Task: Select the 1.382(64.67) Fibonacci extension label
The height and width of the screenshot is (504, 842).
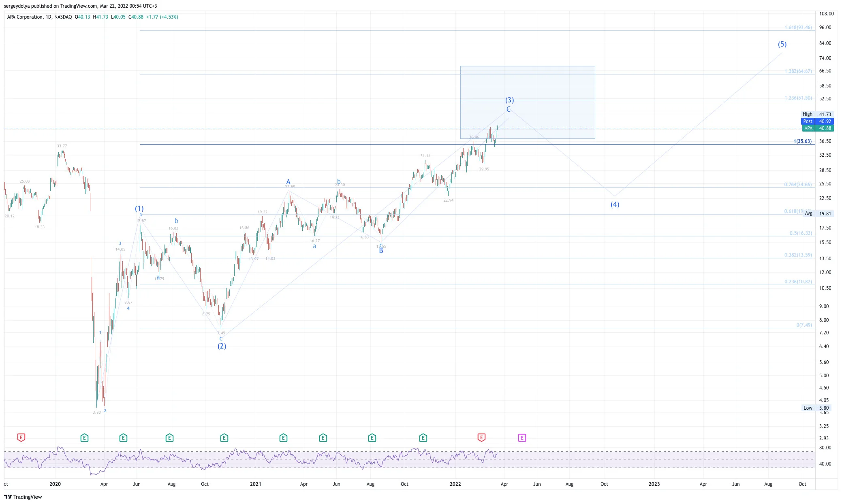Action: 798,71
